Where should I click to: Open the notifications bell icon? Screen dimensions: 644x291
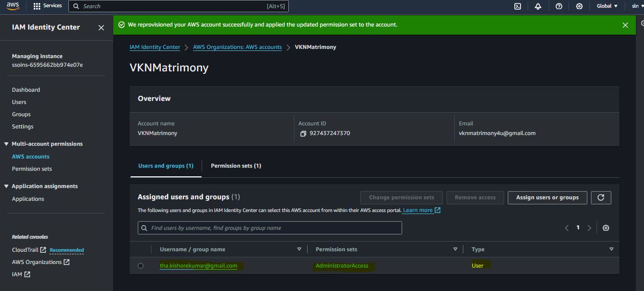point(538,6)
